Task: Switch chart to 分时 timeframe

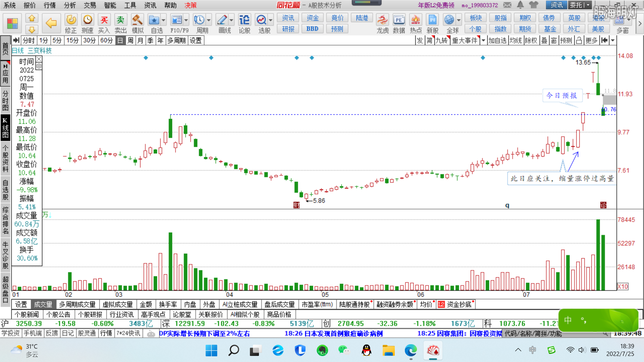Action: coord(29,41)
